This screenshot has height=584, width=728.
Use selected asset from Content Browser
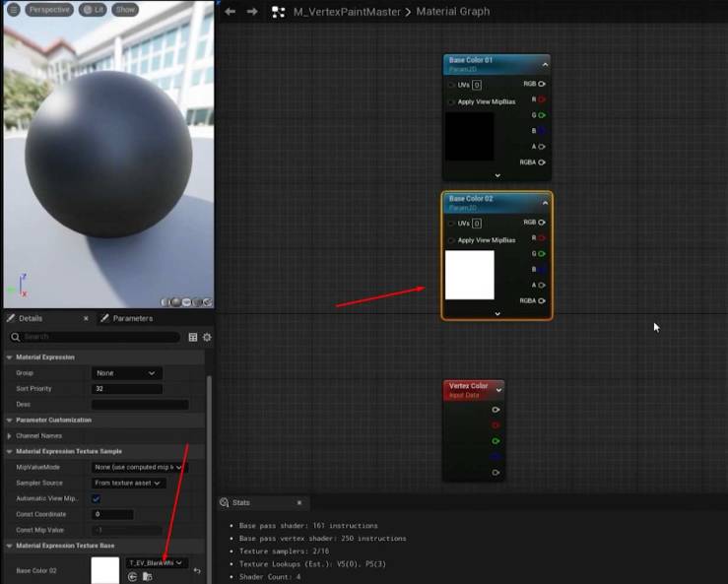pos(133,576)
